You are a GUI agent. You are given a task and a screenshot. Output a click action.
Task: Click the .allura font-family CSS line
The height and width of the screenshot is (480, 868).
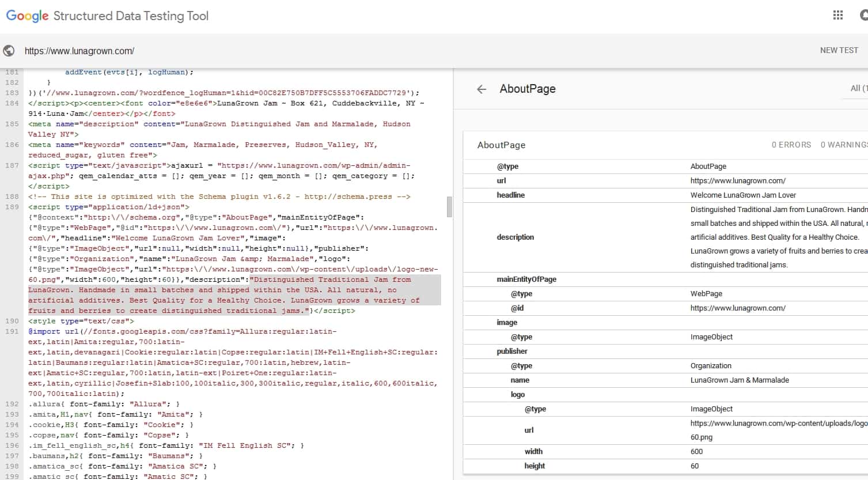[104, 404]
